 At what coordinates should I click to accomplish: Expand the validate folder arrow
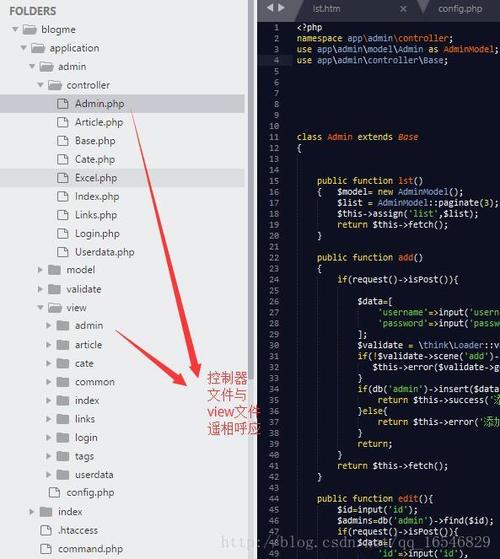[x=40, y=289]
